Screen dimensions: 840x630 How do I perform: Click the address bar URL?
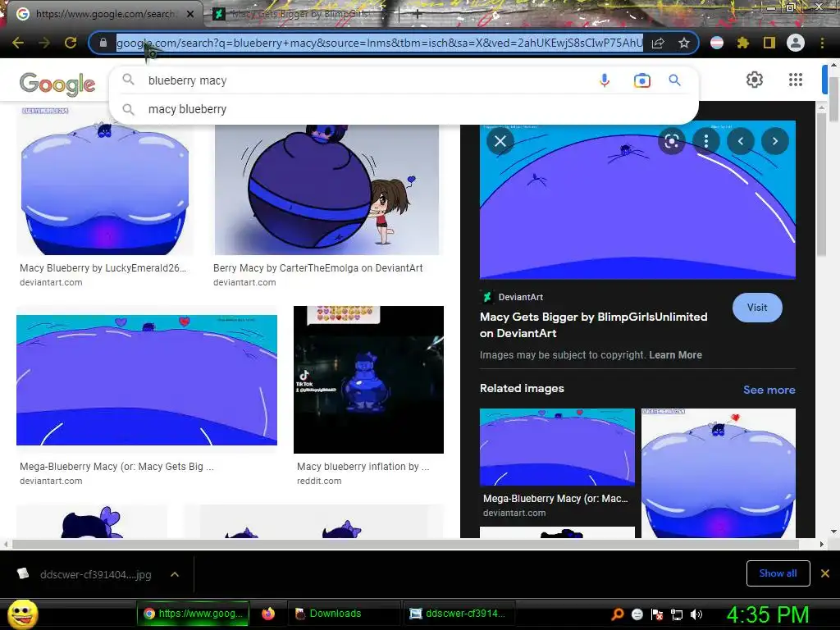point(379,43)
